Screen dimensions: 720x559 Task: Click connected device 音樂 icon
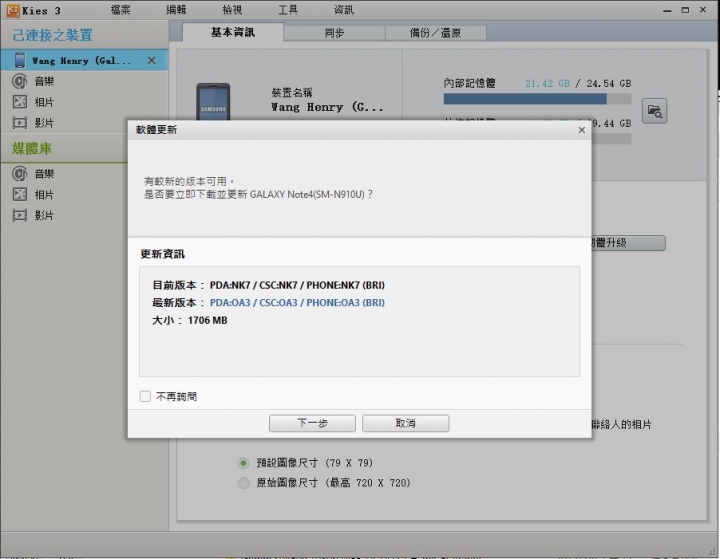pos(19,81)
